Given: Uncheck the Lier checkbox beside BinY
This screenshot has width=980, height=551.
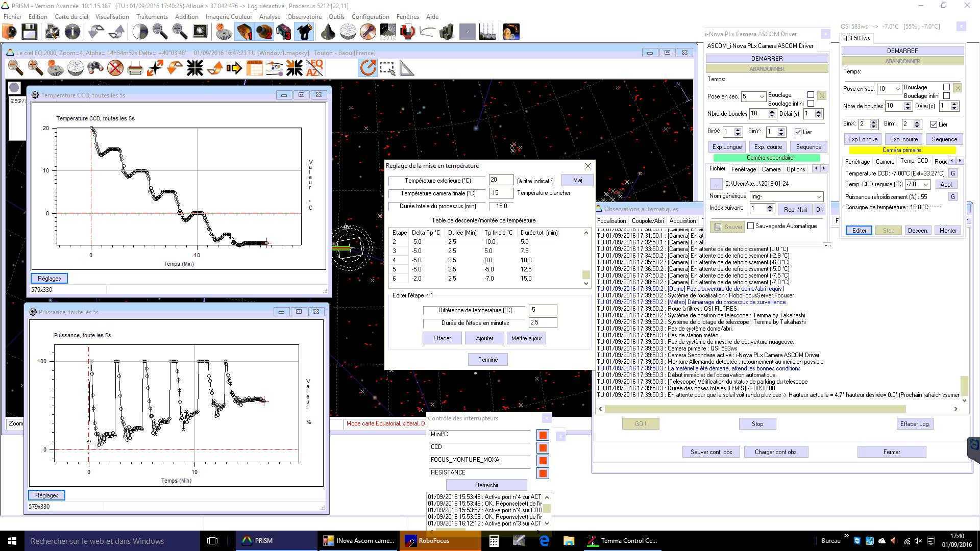Looking at the screenshot, I should [x=798, y=132].
